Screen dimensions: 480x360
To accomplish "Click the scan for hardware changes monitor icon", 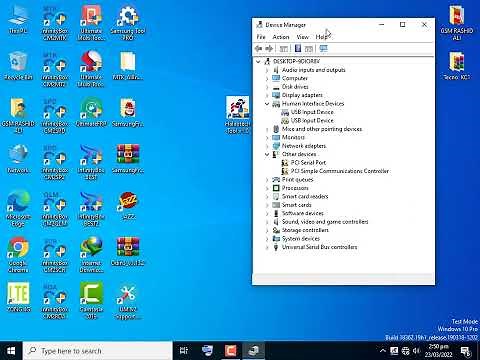I will click(323, 49).
